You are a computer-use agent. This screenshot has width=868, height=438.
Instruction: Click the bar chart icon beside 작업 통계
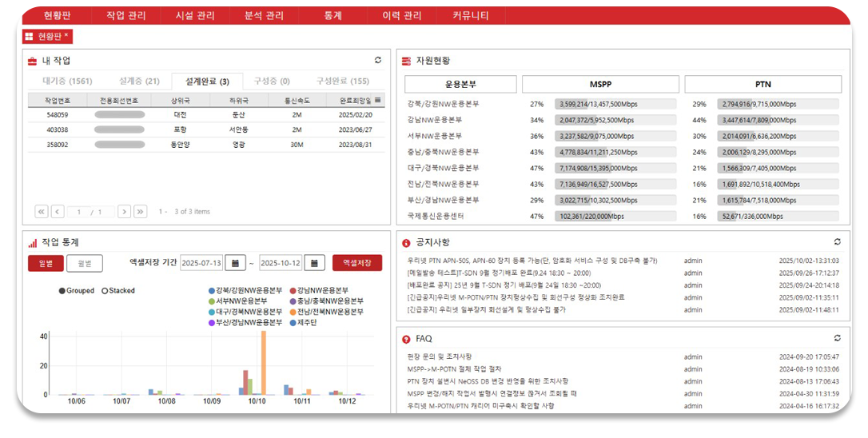coord(33,243)
